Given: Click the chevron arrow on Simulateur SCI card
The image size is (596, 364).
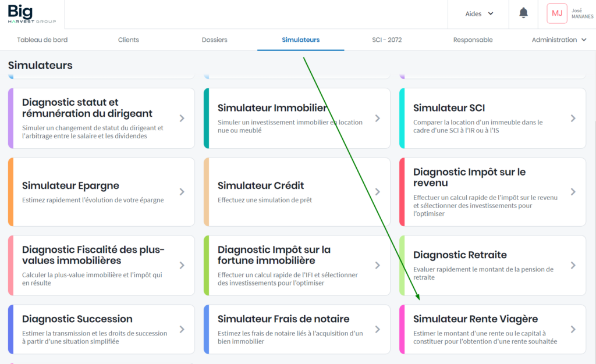Looking at the screenshot, I should 573,118.
